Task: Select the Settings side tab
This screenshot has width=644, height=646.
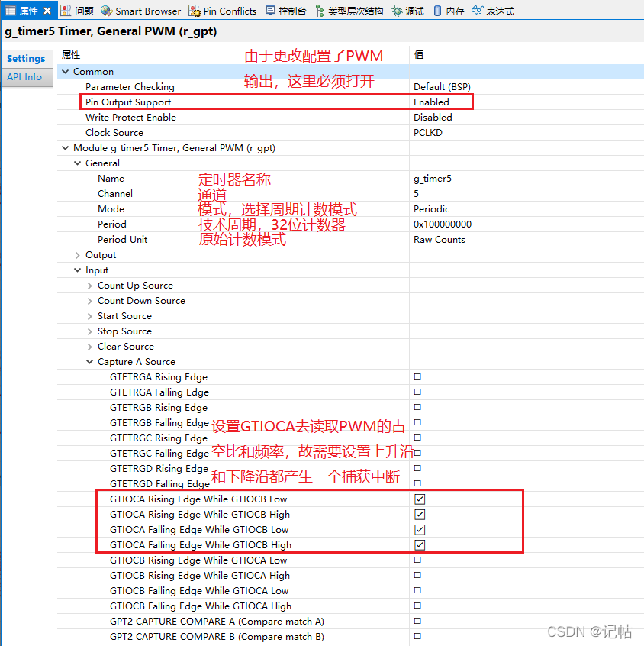Action: tap(26, 59)
